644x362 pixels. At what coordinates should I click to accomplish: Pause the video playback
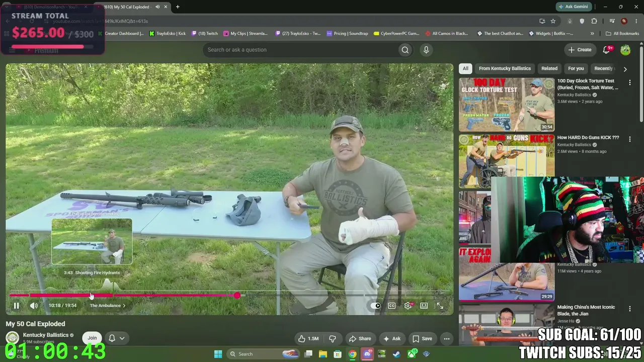point(16,306)
